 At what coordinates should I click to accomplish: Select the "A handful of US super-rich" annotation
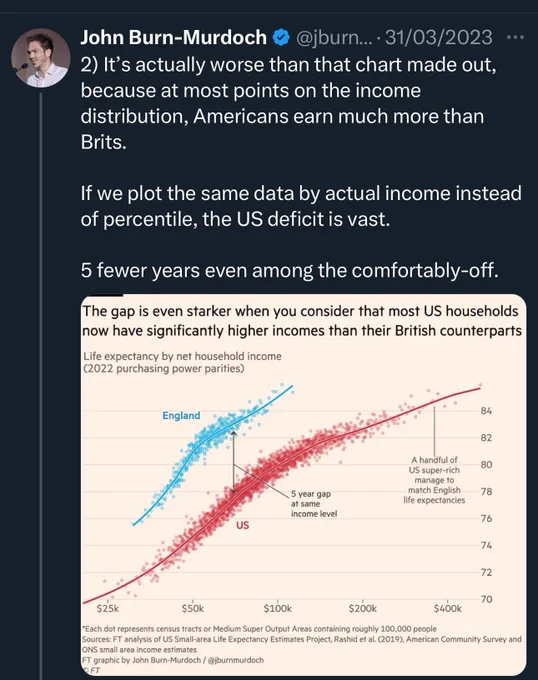[x=434, y=480]
